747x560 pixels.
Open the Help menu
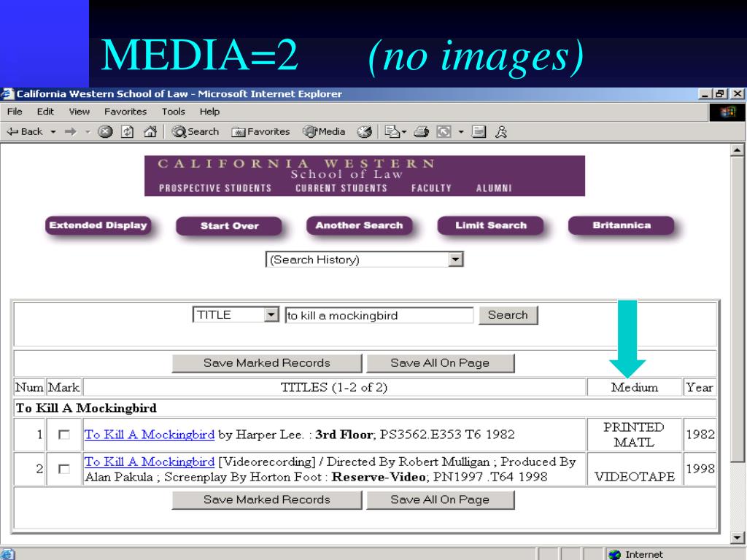209,112
